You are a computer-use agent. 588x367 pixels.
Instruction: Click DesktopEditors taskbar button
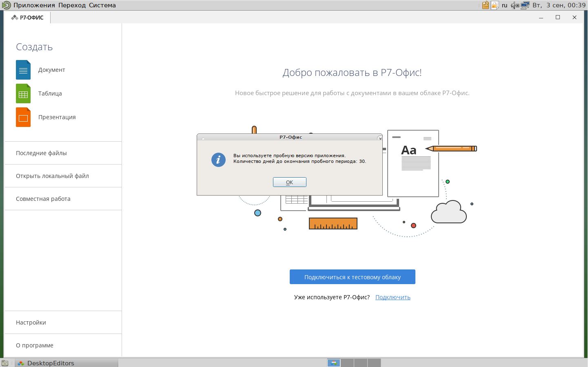pos(67,363)
